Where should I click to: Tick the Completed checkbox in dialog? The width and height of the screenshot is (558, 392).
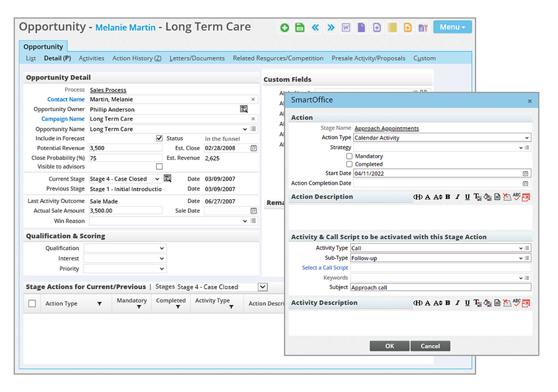coord(350,164)
